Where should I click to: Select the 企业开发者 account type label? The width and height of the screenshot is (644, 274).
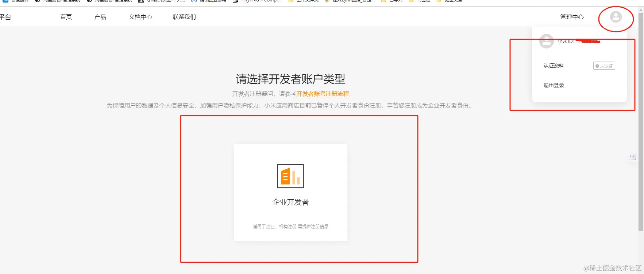(x=290, y=202)
